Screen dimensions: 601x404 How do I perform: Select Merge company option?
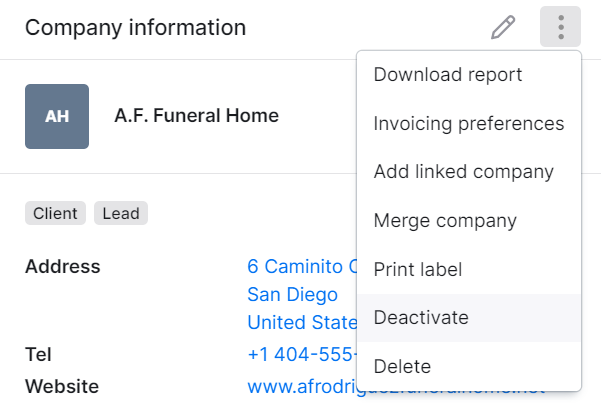pos(469,220)
